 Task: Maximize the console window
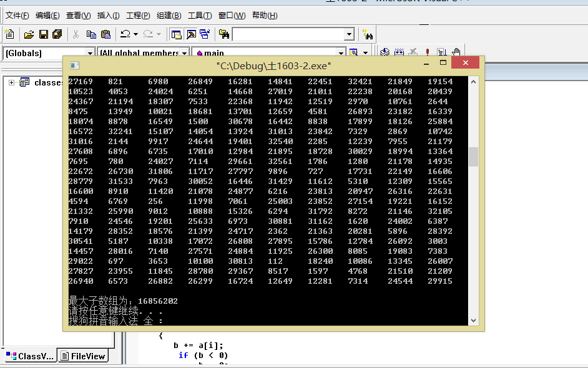pos(443,63)
